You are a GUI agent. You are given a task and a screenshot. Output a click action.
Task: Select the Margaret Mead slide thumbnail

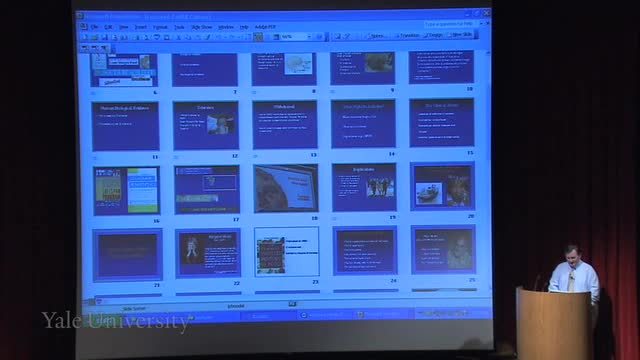click(x=208, y=253)
